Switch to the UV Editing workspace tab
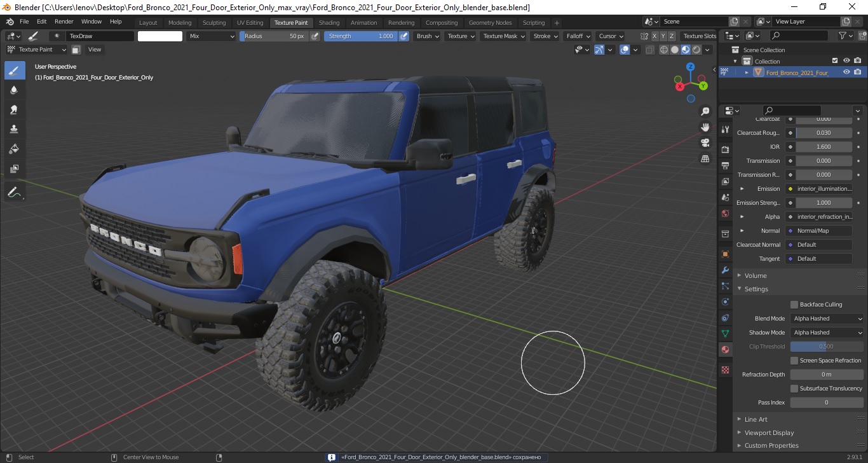868x463 pixels. (250, 23)
